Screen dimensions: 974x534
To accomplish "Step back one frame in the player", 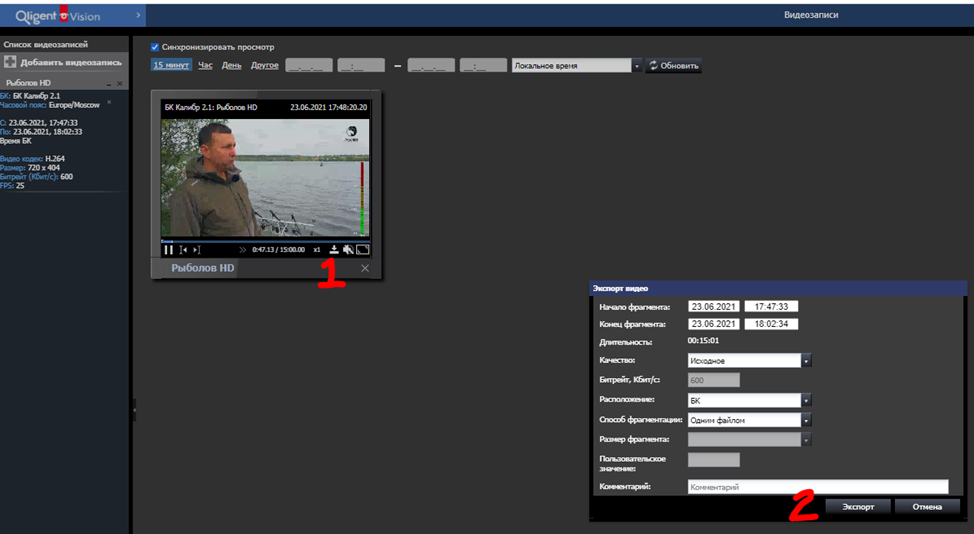I will click(x=183, y=250).
